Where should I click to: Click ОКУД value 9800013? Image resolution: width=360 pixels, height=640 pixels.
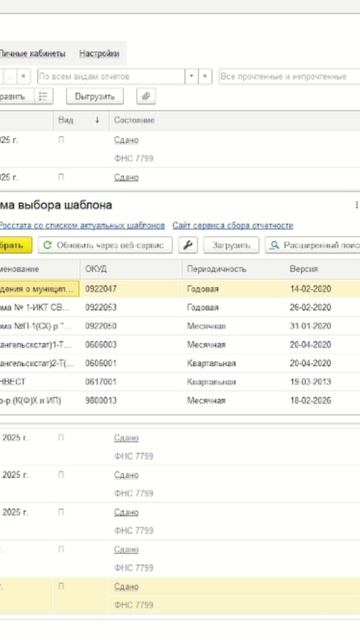coord(101,400)
